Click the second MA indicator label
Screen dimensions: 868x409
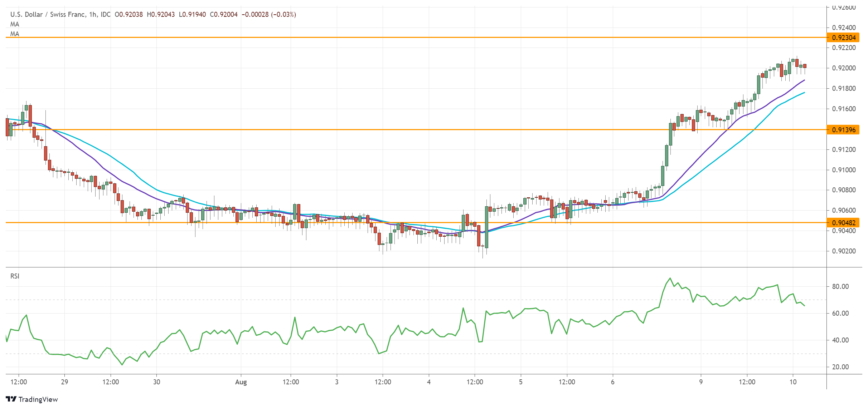click(x=15, y=34)
